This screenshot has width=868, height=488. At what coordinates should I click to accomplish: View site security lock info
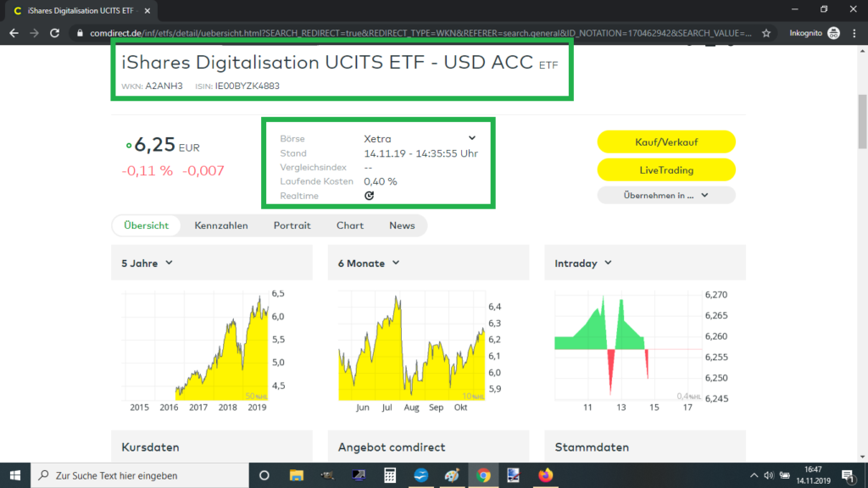[x=80, y=33]
